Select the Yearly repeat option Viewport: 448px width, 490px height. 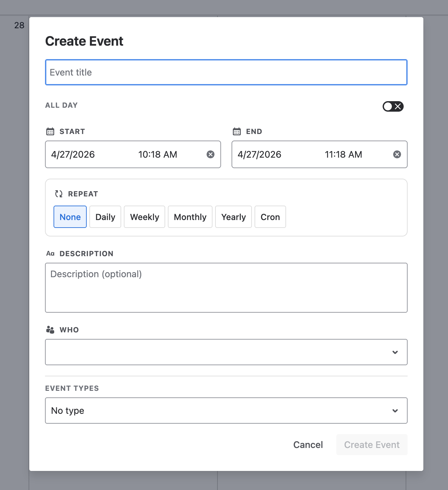(234, 217)
